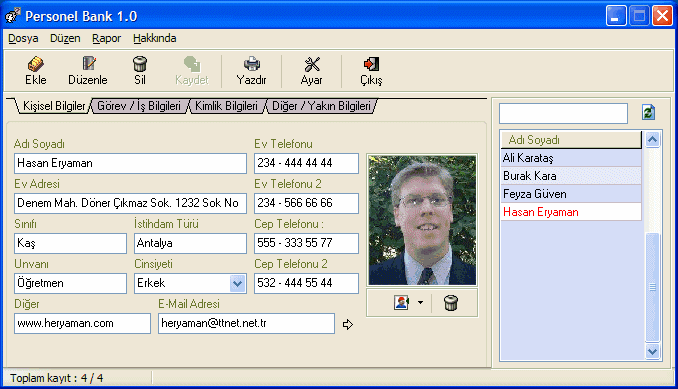The width and height of the screenshot is (678, 389).
Task: Delete the photo with the trash icon
Action: pos(451,303)
